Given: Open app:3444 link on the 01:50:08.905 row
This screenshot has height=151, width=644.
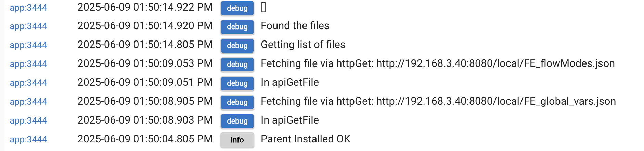Looking at the screenshot, I should pos(28,102).
